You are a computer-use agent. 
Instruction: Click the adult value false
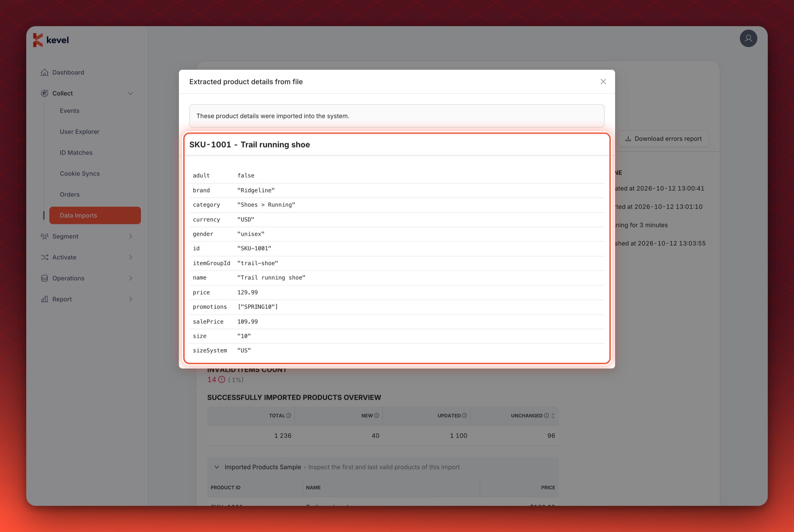click(x=246, y=175)
